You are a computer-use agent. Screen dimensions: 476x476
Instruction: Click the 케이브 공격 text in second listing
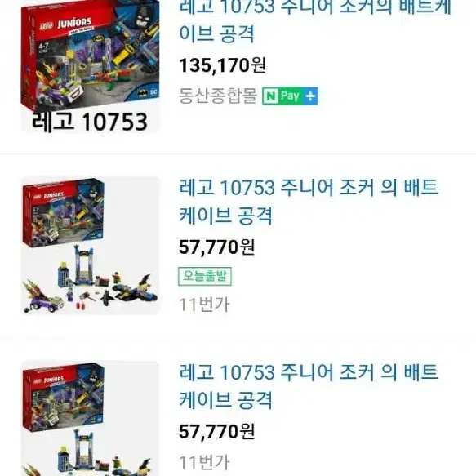[x=225, y=216]
